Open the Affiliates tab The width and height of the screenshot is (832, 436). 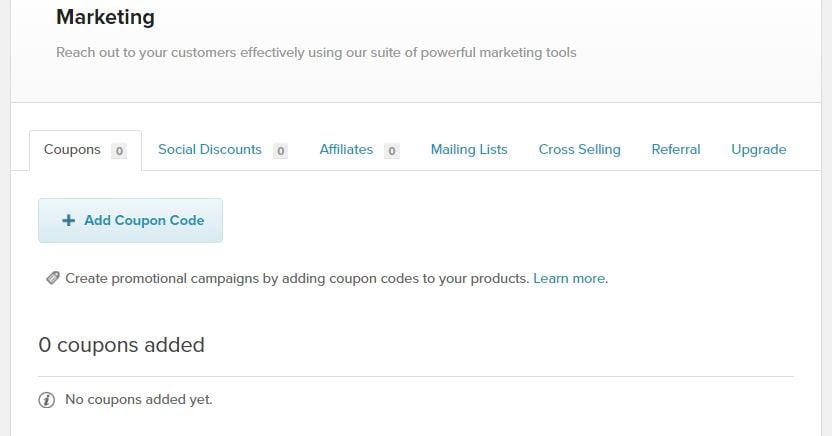tap(346, 150)
